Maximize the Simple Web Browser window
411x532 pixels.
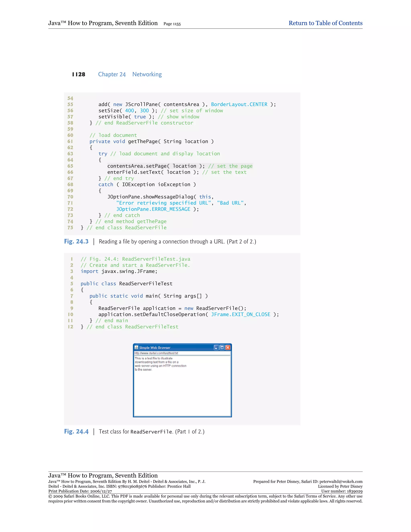[222, 348]
